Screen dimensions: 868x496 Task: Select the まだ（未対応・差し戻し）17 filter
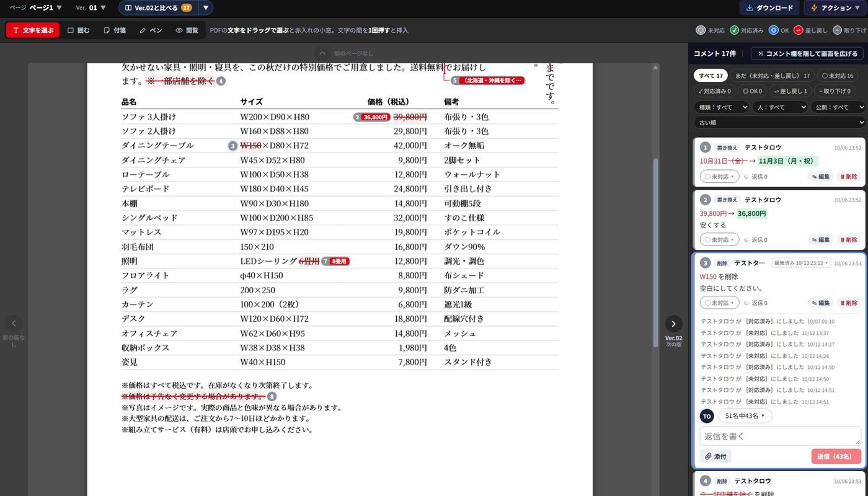(x=773, y=76)
